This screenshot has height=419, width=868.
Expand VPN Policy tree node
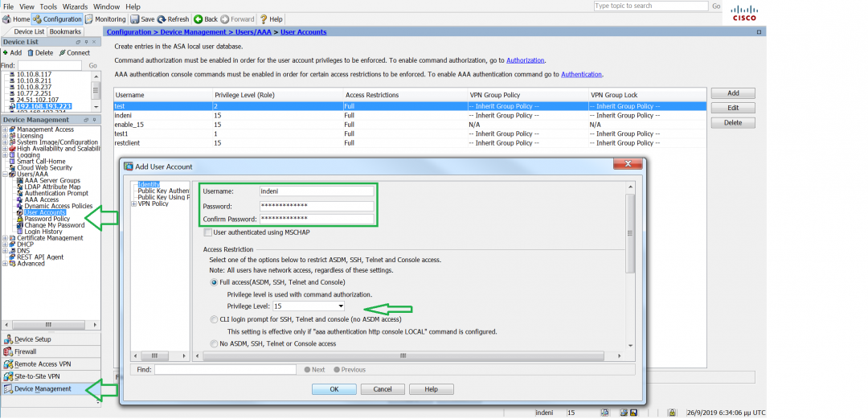133,204
